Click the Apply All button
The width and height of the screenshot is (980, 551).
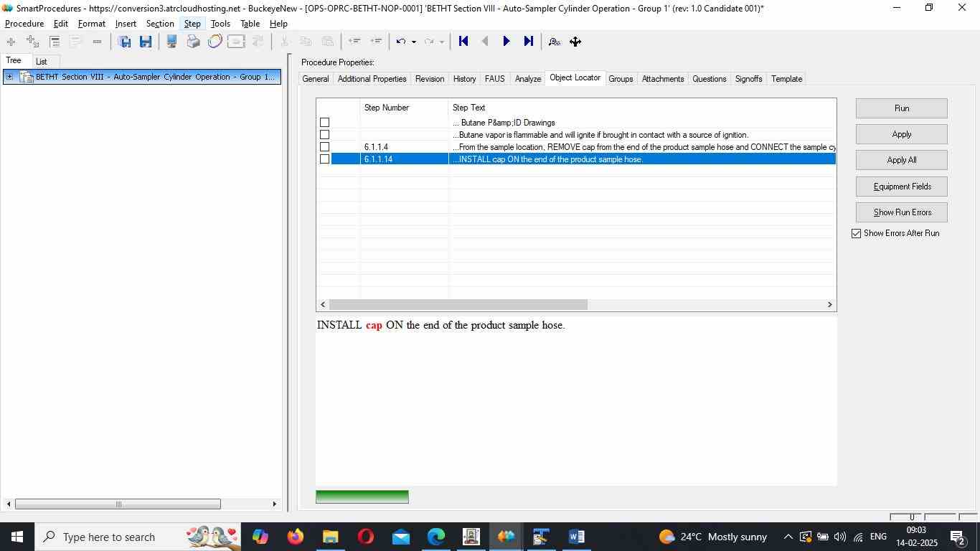pyautogui.click(x=902, y=160)
